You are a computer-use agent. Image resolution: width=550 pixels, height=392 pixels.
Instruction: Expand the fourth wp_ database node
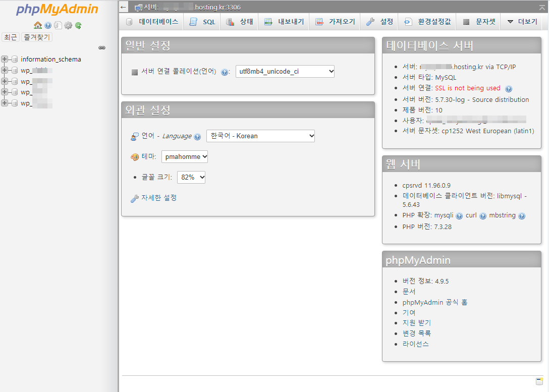(5, 103)
